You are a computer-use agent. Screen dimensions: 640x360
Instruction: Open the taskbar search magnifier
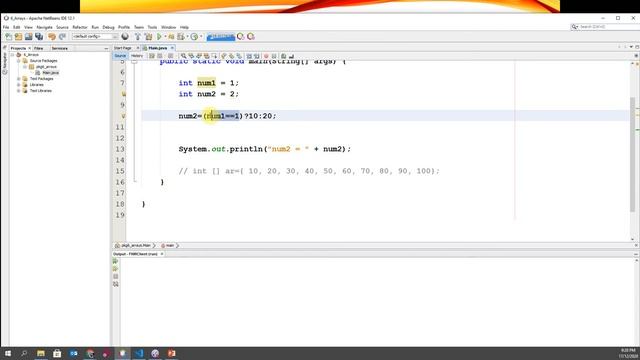click(x=24, y=353)
